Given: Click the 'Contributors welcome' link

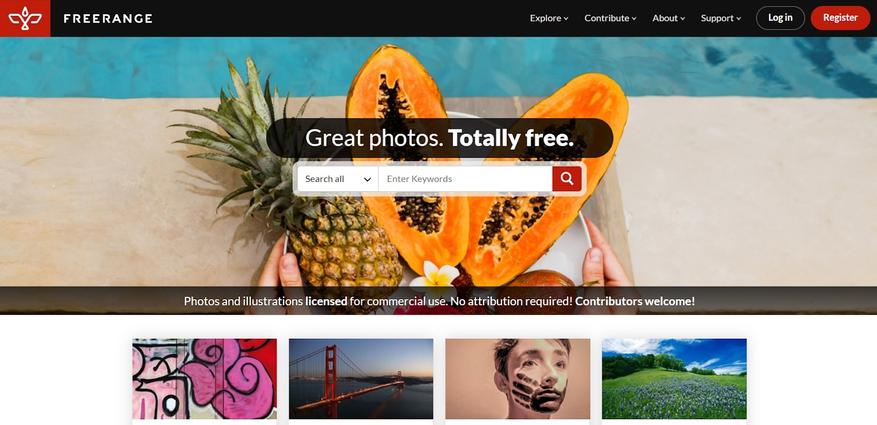Looking at the screenshot, I should 633,301.
